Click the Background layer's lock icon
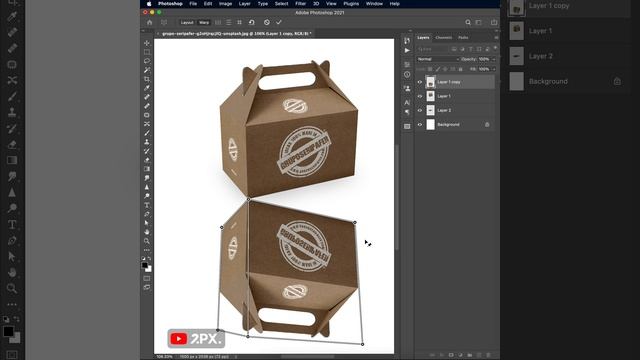640x360 pixels. (487, 124)
